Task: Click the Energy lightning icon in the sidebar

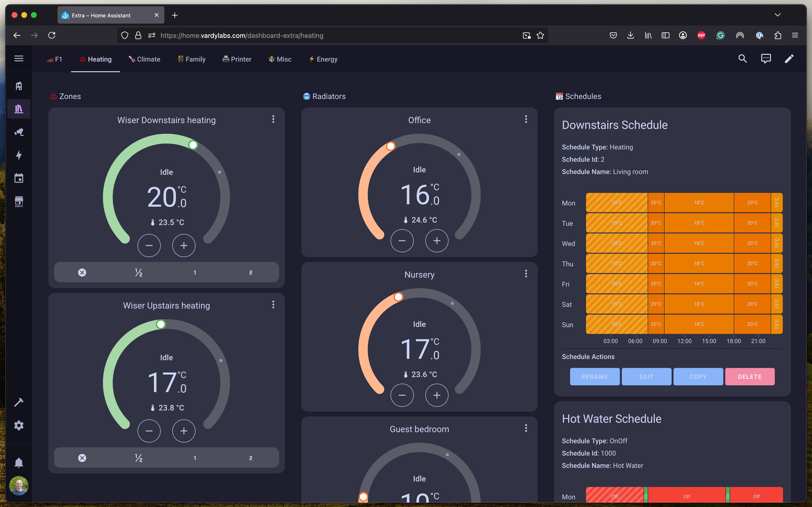Action: [19, 155]
